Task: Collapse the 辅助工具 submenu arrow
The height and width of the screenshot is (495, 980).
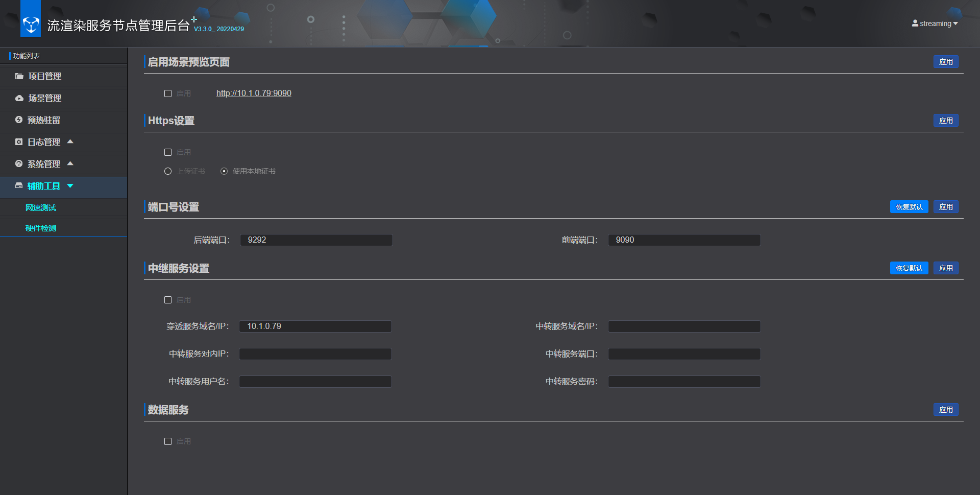Action: point(70,186)
